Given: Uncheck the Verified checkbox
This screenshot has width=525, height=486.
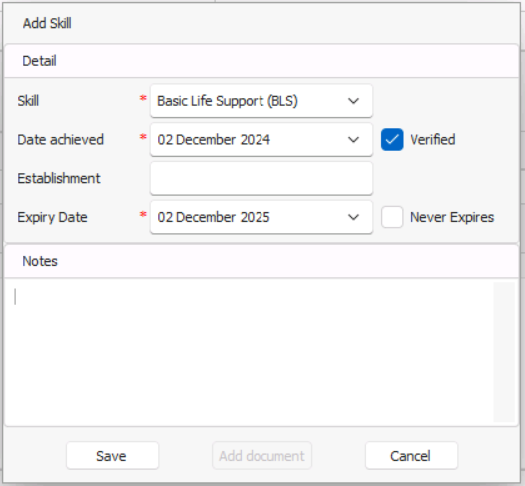Looking at the screenshot, I should point(392,140).
